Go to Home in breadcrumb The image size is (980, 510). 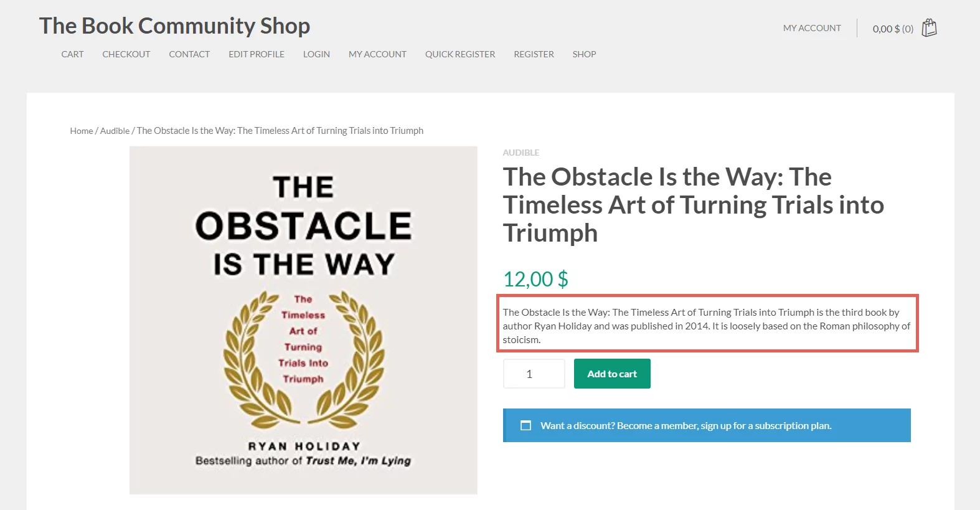click(x=82, y=131)
